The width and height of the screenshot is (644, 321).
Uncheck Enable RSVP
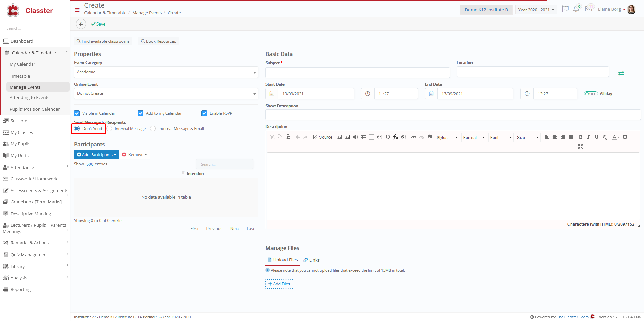click(x=204, y=113)
